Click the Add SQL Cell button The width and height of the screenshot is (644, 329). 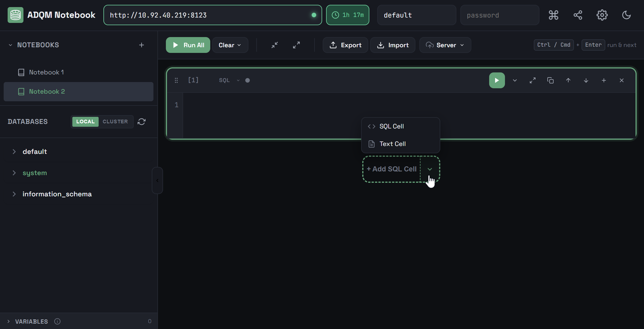click(x=391, y=169)
